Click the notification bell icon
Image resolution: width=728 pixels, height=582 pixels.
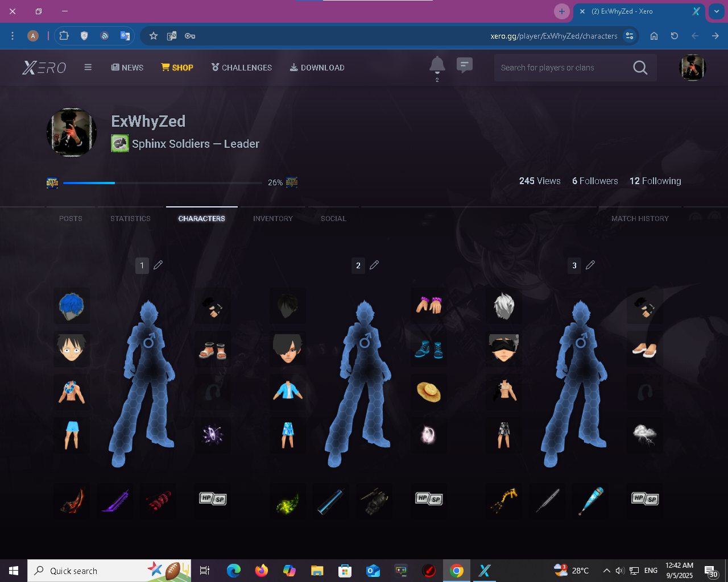(437, 65)
